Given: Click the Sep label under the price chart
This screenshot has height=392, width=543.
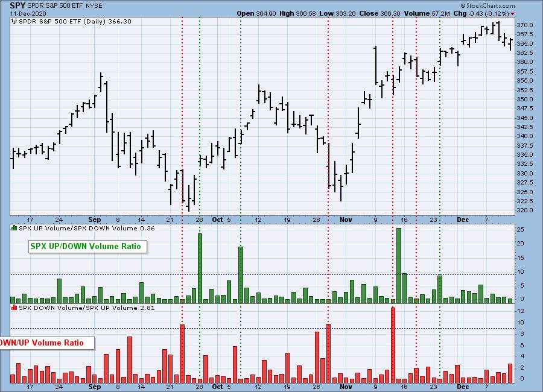Looking at the screenshot, I should (95, 220).
